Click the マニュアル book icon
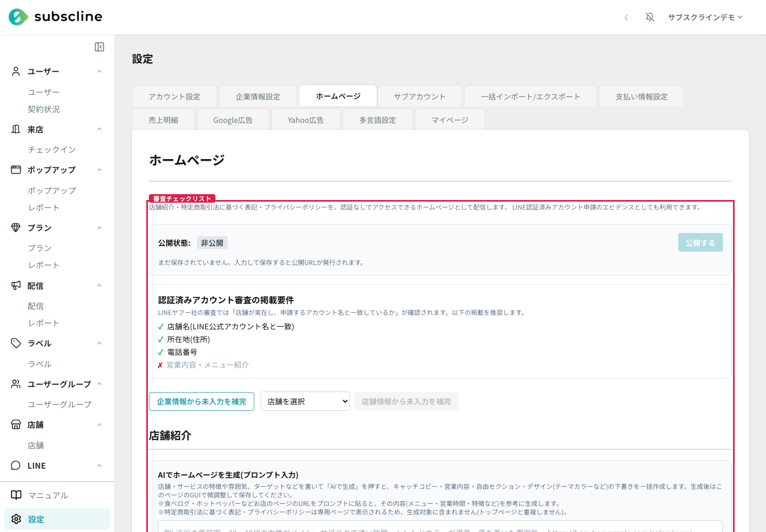 tap(16, 495)
